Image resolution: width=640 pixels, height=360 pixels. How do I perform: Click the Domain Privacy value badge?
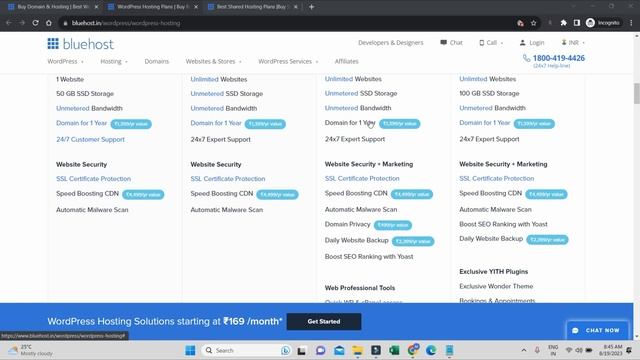pyautogui.click(x=393, y=225)
